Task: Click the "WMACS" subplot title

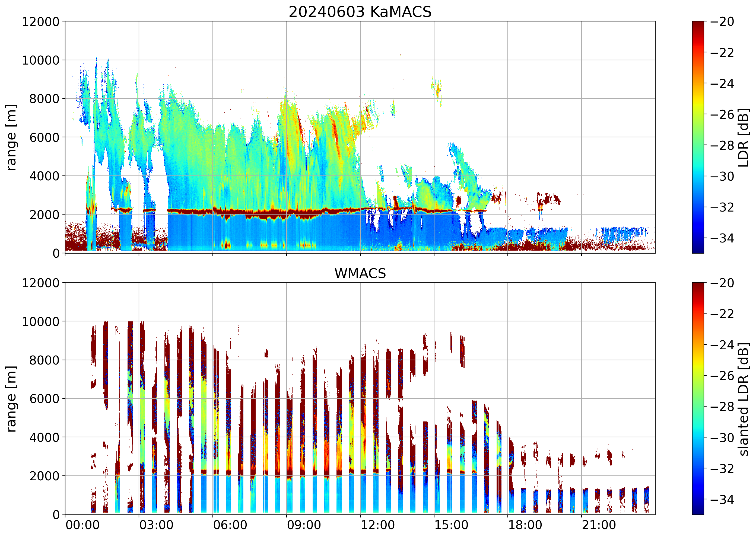Action: click(x=360, y=273)
